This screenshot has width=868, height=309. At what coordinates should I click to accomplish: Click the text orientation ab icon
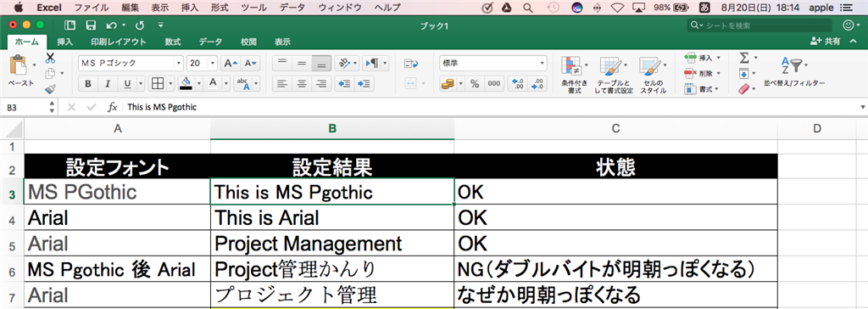coord(343,63)
